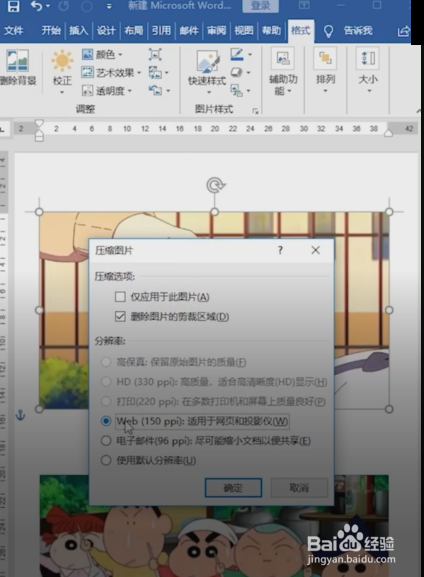Switch to the 插入 tab
This screenshot has width=424, height=577.
click(x=78, y=31)
